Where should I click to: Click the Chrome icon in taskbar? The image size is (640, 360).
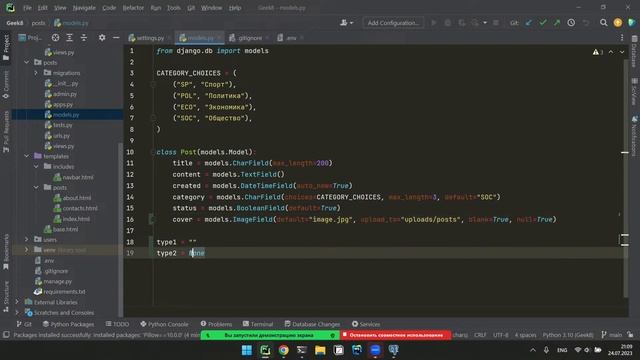pos(283,350)
